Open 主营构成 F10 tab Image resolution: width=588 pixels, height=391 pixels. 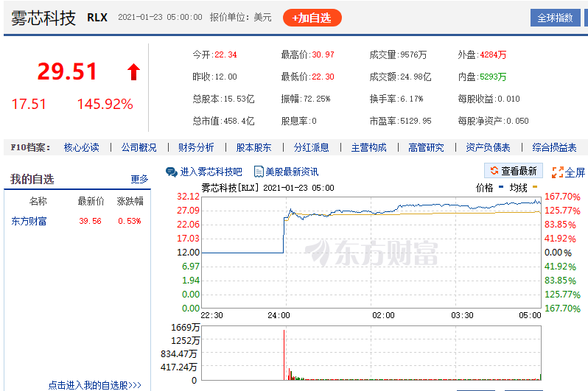coord(368,147)
